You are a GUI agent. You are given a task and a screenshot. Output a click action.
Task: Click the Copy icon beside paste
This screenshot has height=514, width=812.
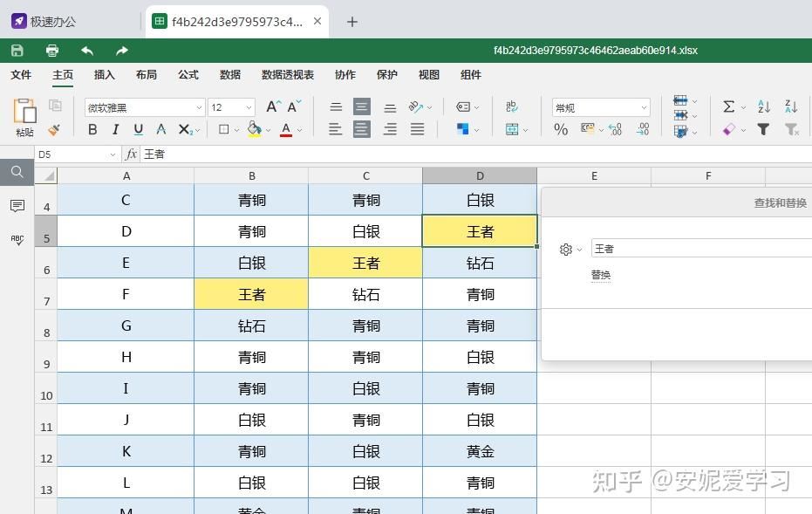(55, 106)
